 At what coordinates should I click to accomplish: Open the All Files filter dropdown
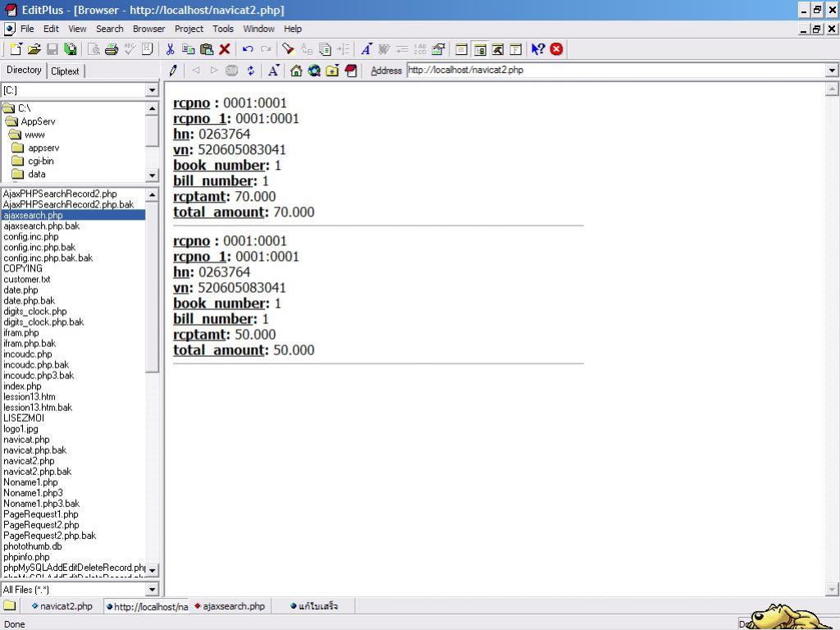pyautogui.click(x=152, y=589)
